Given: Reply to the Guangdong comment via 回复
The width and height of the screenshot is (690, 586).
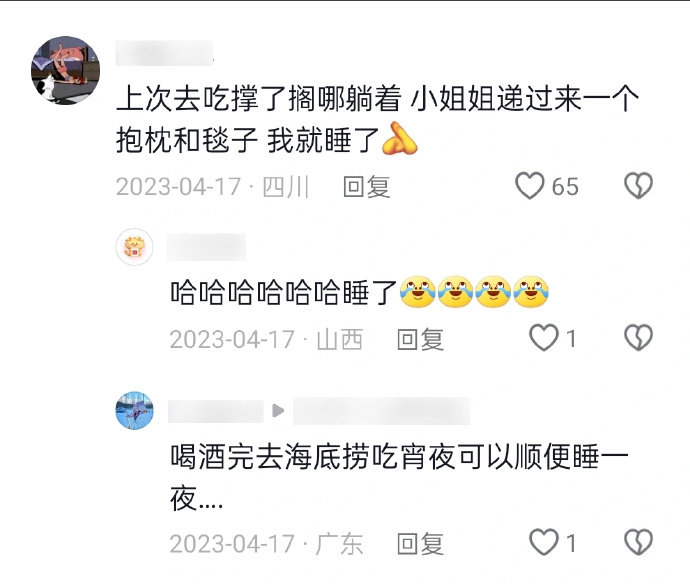Looking at the screenshot, I should pyautogui.click(x=420, y=544).
